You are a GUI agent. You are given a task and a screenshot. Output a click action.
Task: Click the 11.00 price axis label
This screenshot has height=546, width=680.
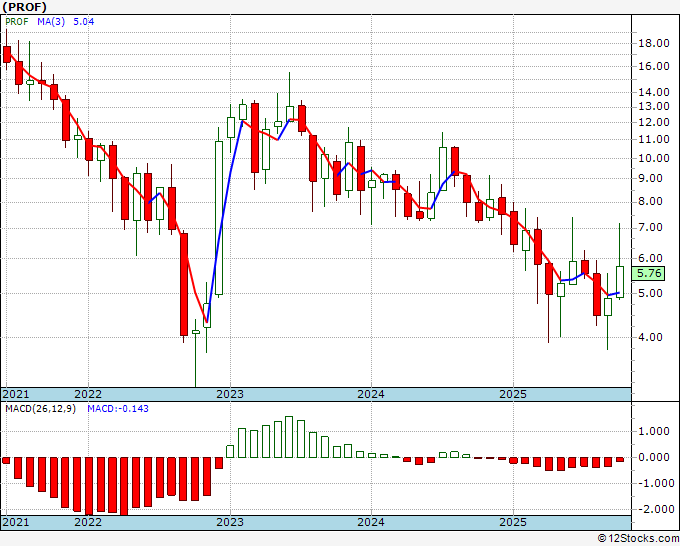coord(654,140)
